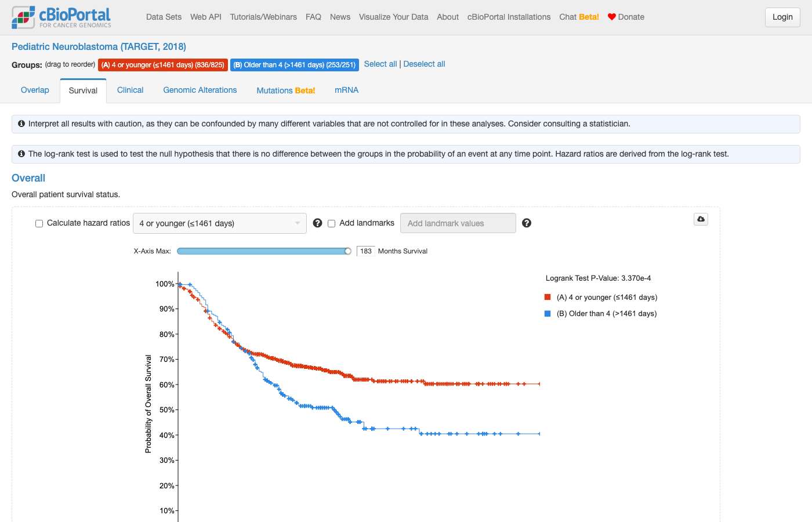Click the '100%' y-axis tick label

point(165,284)
